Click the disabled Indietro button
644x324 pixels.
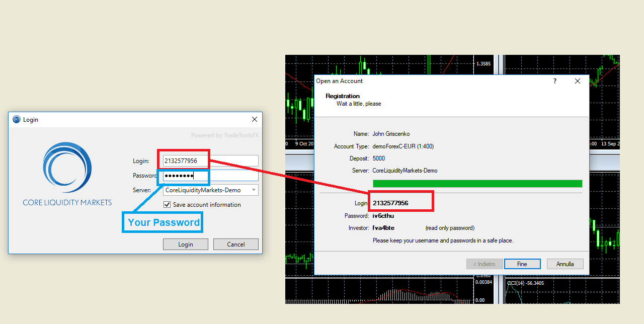485,264
